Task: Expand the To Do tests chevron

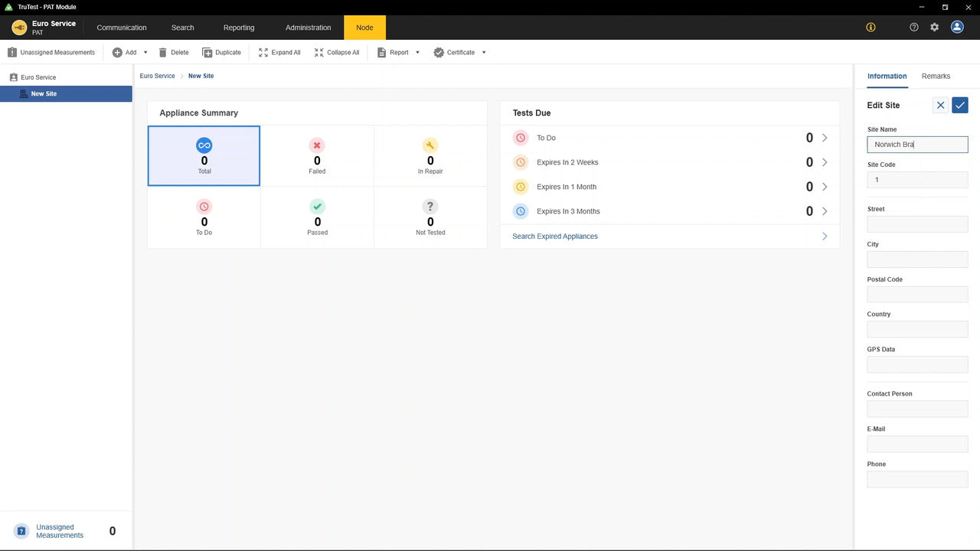Action: (x=825, y=138)
